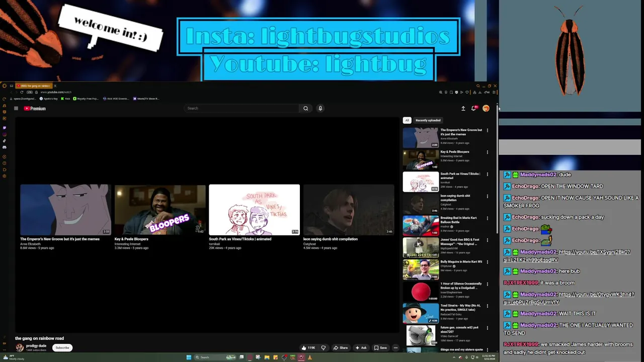Screen dimensions: 644x362
Task: Search tabs with Opera title bar magnifier
Action: point(478,85)
